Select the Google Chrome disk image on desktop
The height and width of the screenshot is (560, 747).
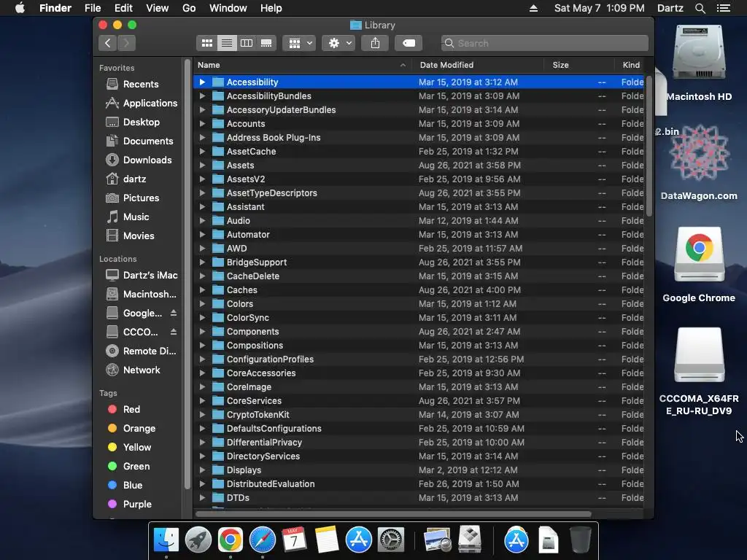[699, 265]
